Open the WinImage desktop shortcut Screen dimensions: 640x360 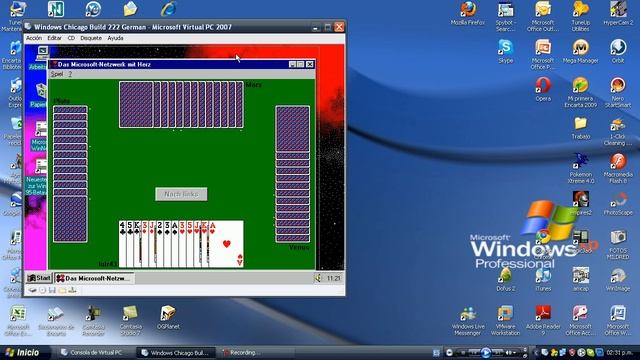pos(618,279)
